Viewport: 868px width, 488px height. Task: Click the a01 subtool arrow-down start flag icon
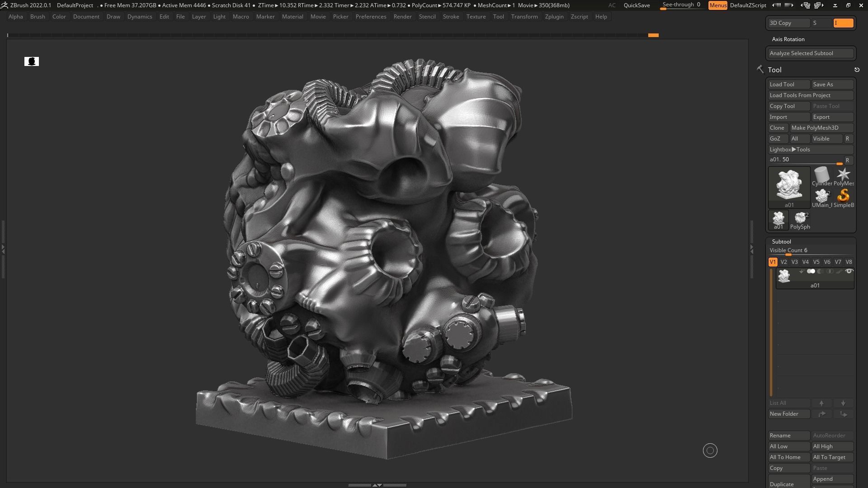[x=802, y=272]
